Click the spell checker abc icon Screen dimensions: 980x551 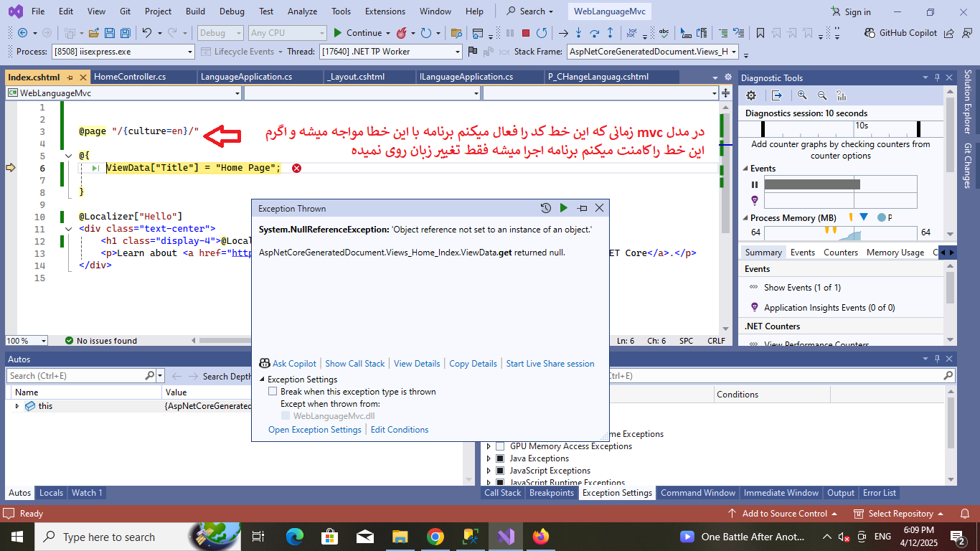coord(664,33)
